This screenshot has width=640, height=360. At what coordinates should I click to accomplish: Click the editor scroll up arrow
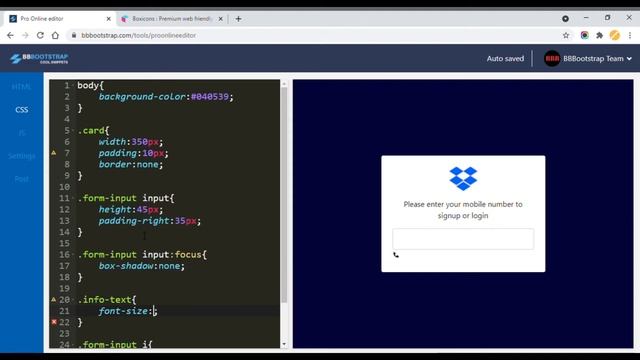[284, 84]
